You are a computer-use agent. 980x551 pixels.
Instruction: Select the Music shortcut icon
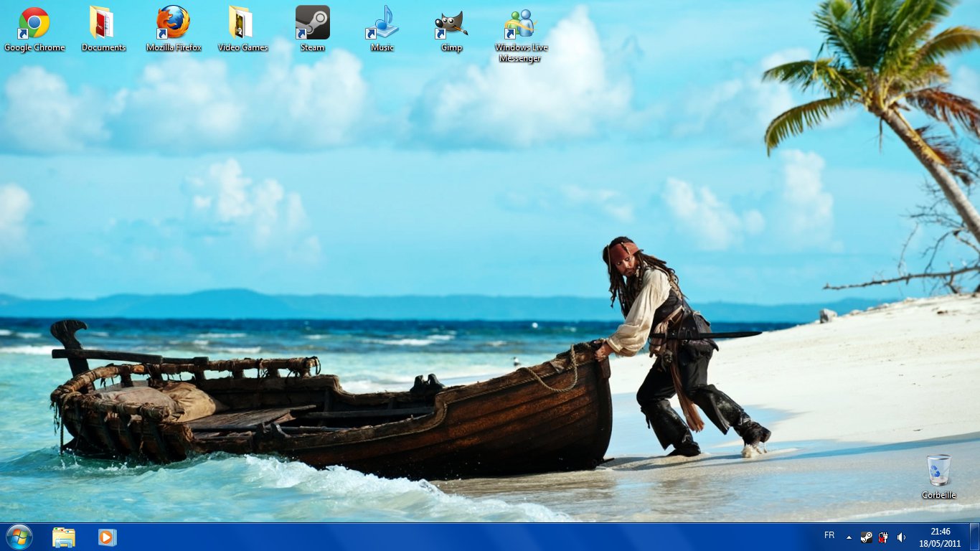(382, 29)
